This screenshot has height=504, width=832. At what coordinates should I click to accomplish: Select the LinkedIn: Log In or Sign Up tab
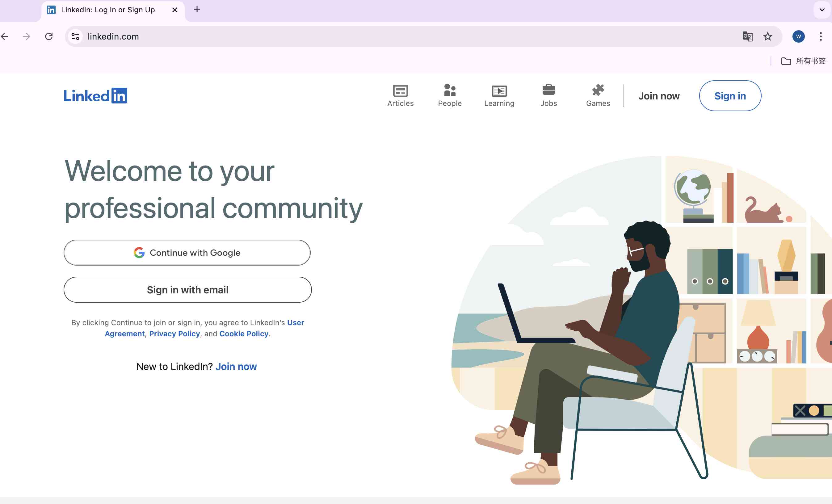[113, 10]
